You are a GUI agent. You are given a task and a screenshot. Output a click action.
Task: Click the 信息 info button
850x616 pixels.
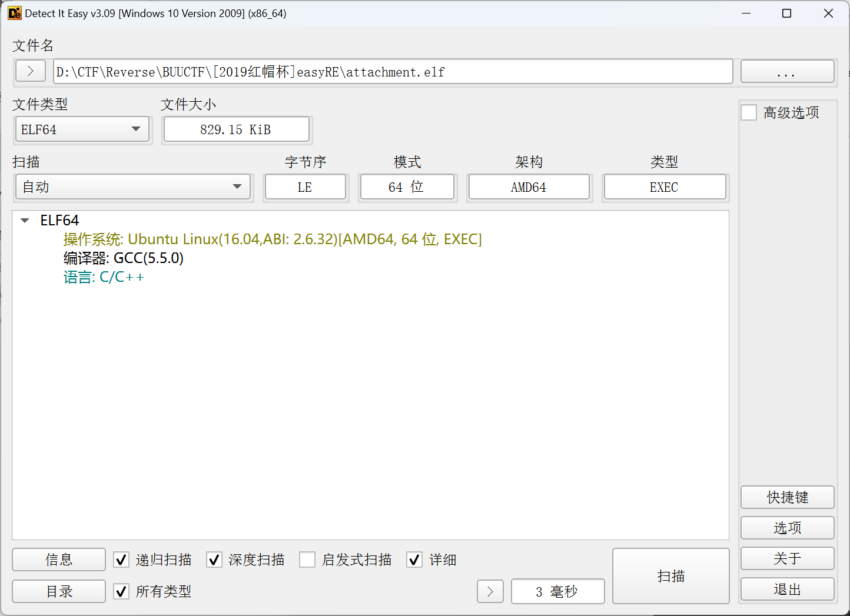[59, 560]
